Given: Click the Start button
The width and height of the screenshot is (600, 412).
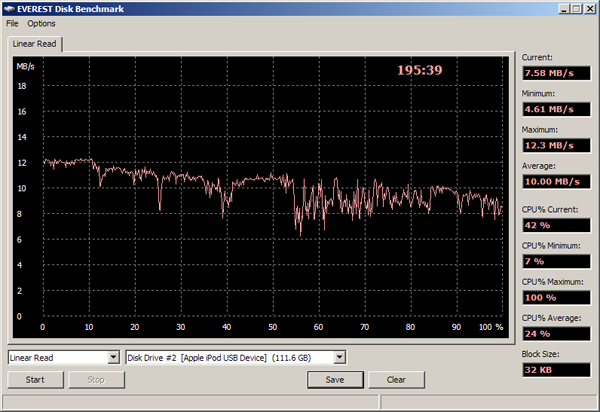Looking at the screenshot, I should click(35, 379).
